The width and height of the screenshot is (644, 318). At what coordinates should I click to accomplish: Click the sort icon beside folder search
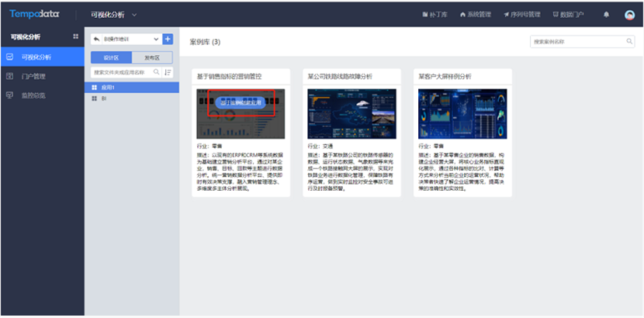168,72
